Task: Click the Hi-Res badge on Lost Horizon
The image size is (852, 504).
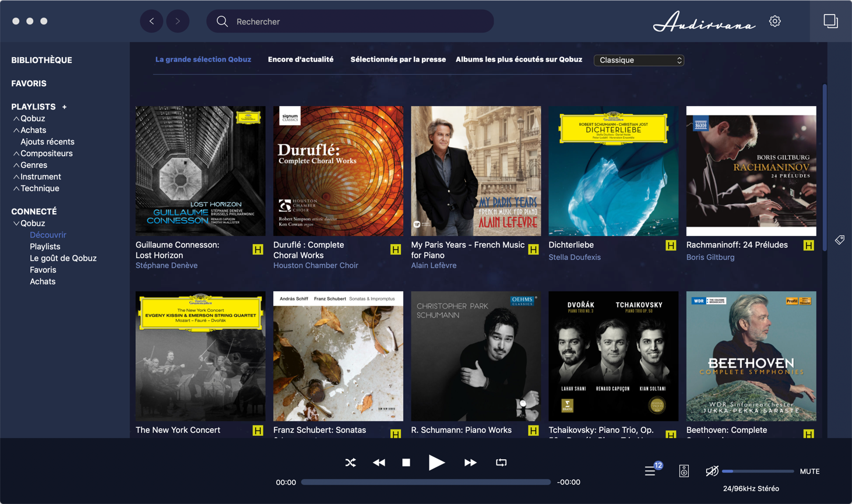Action: coord(258,249)
